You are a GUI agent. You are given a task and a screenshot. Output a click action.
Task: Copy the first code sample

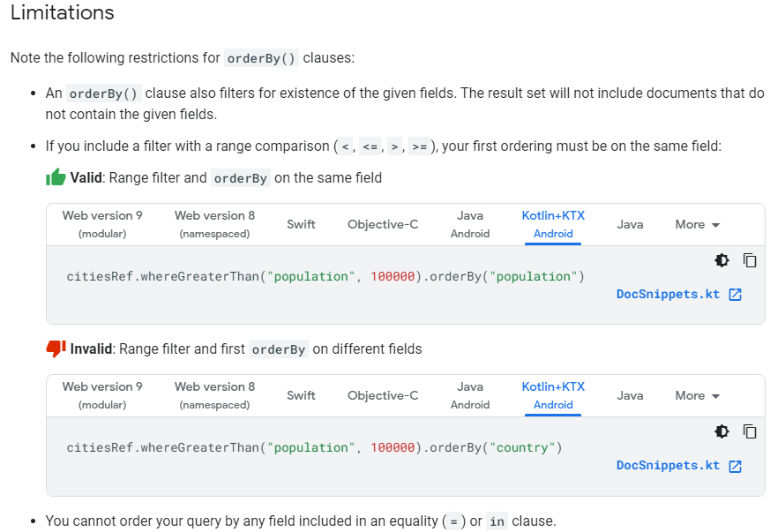coord(750,260)
